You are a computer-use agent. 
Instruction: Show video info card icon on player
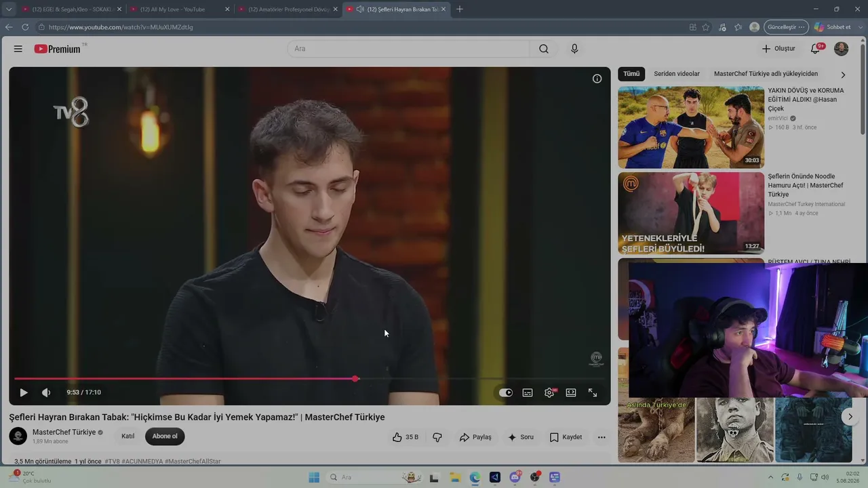click(x=597, y=79)
